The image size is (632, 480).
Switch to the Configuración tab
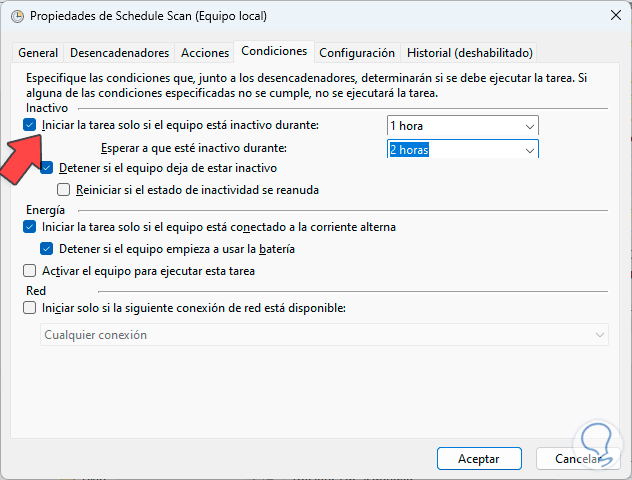357,53
